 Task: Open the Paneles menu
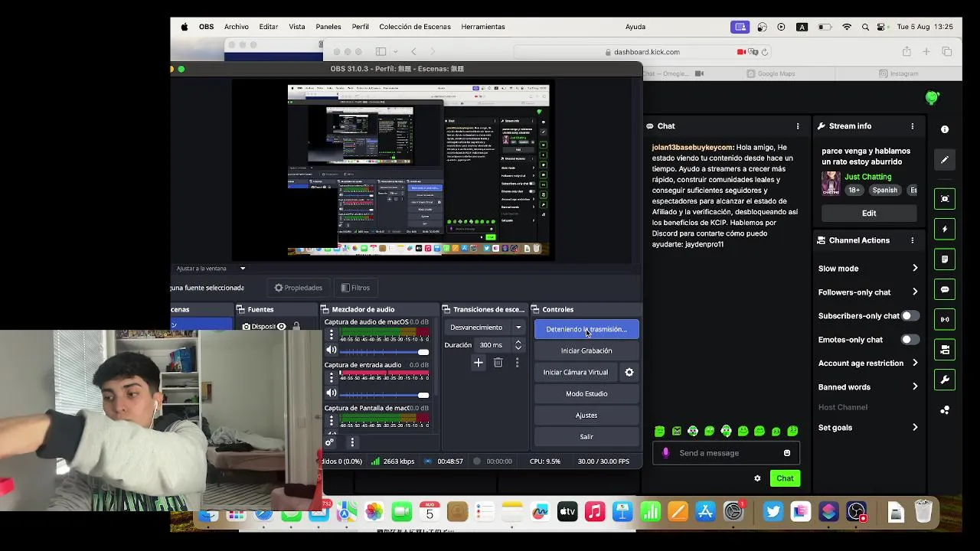coord(328,27)
